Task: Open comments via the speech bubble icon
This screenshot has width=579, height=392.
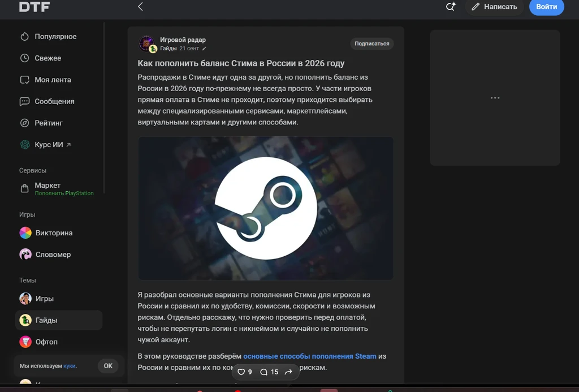Action: 263,372
